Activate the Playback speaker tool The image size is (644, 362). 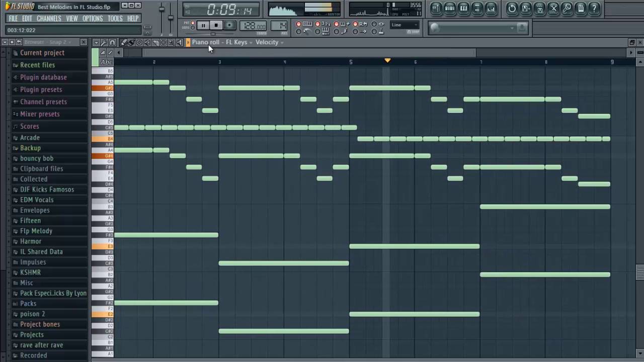tap(179, 43)
